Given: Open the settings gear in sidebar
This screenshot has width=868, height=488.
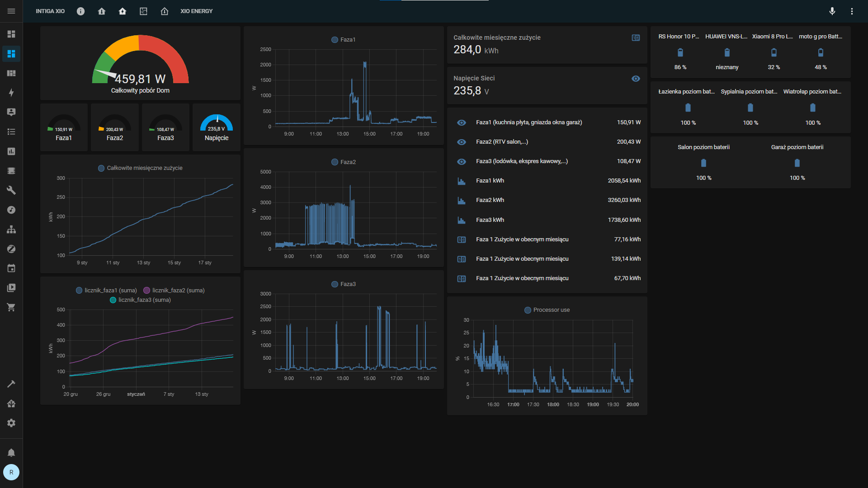Looking at the screenshot, I should coord(11,423).
